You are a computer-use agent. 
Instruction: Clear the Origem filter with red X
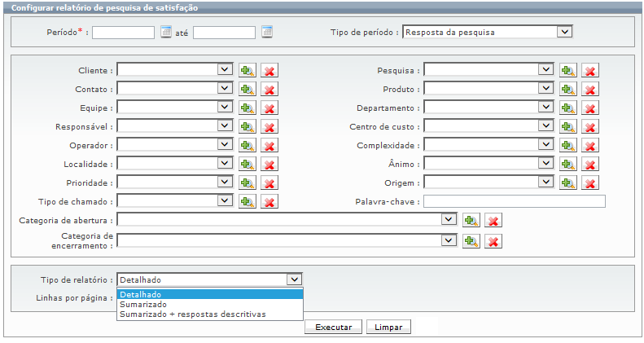(590, 182)
